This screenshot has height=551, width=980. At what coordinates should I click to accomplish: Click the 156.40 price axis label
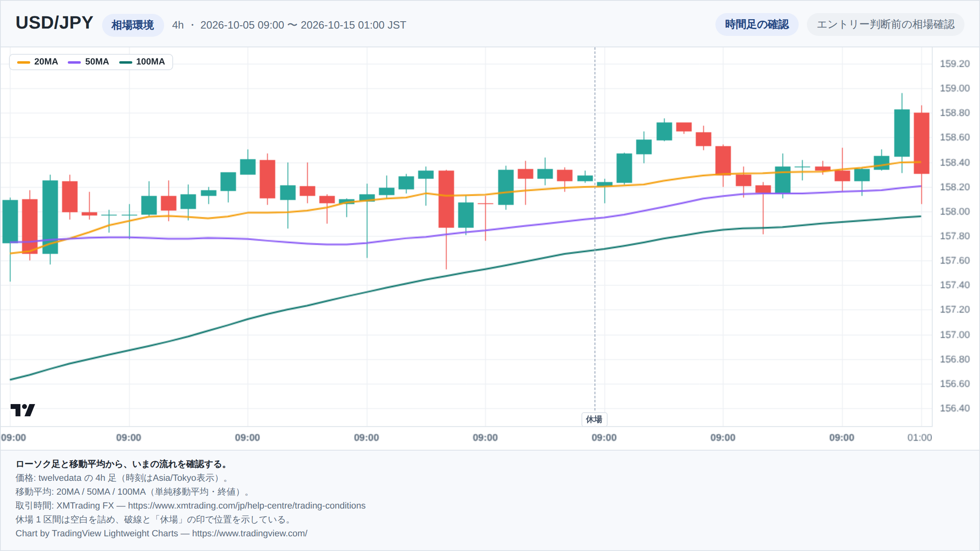click(955, 408)
